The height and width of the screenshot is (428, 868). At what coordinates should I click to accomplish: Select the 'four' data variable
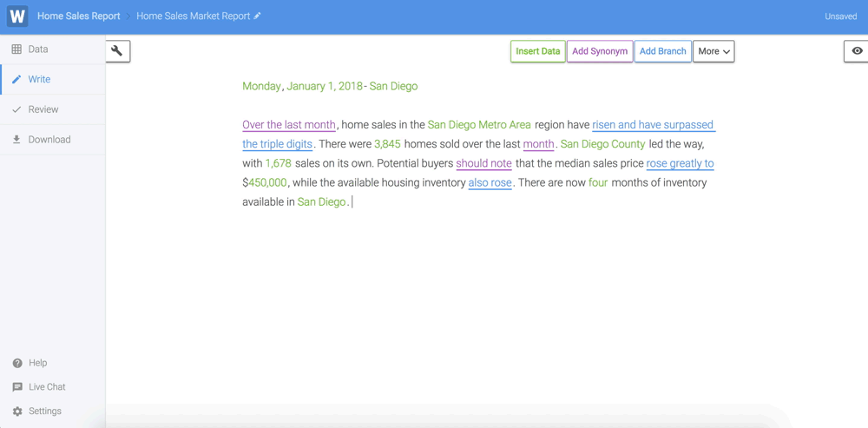(598, 182)
